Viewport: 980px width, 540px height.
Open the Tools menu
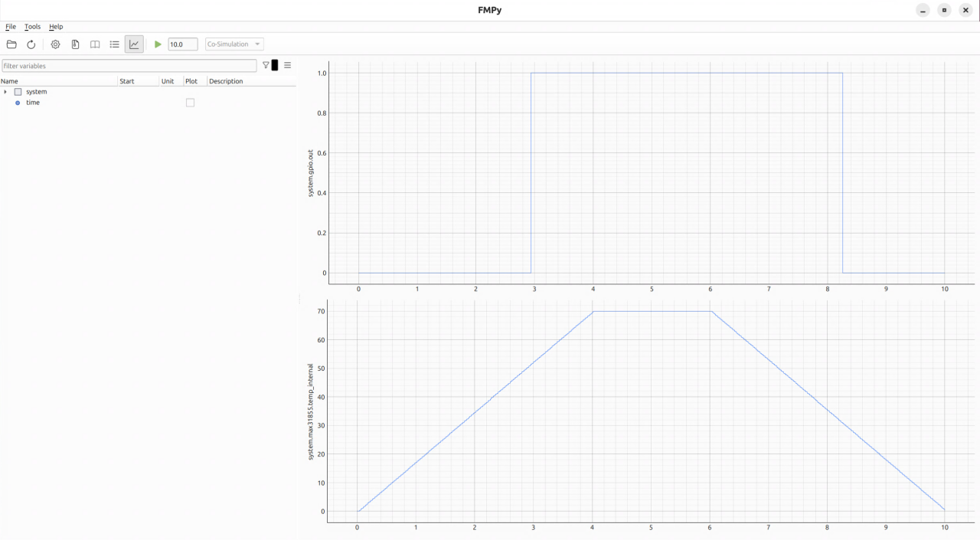coord(32,27)
